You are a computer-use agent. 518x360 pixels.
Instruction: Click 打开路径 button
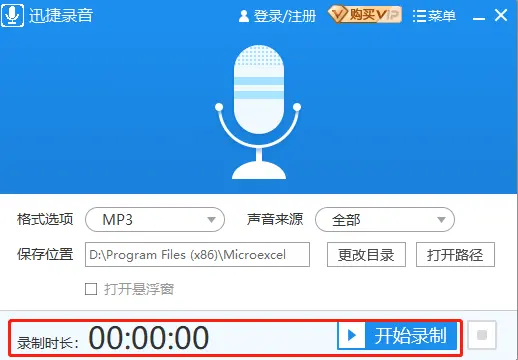coord(455,255)
